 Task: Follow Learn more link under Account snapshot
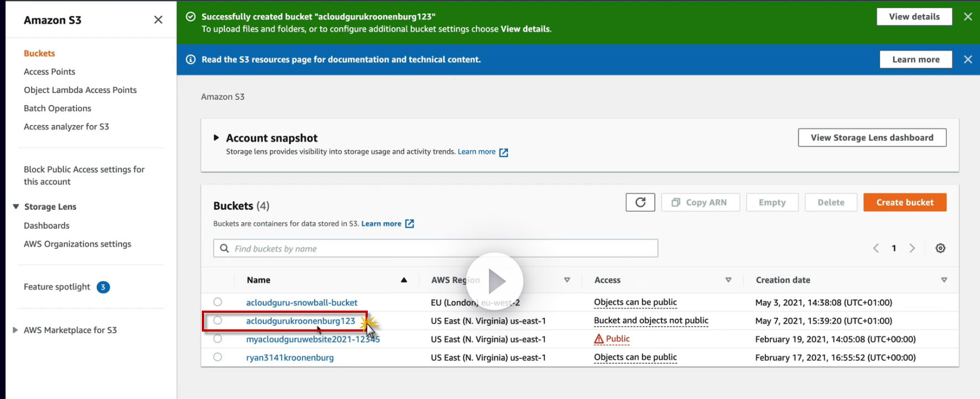[x=477, y=151]
